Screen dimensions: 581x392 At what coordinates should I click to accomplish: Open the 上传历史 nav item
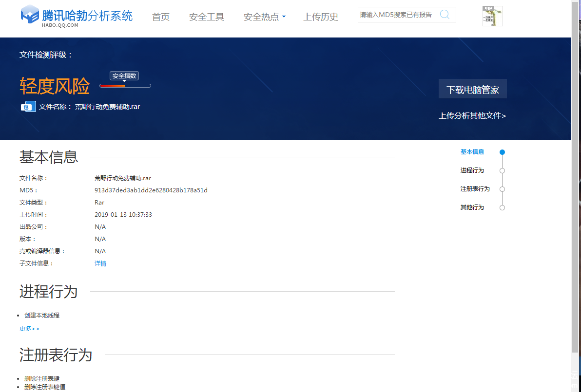321,17
